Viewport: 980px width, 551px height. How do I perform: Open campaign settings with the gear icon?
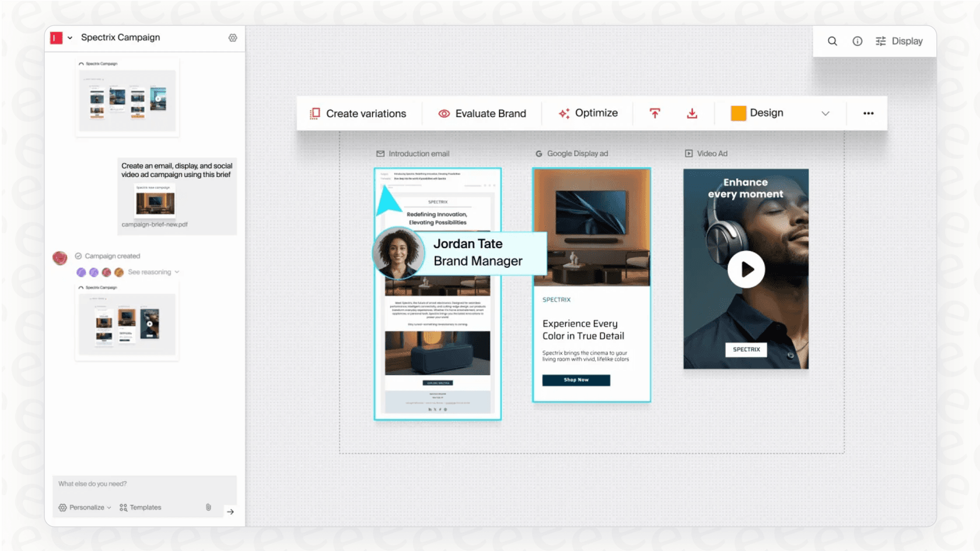pyautogui.click(x=233, y=37)
